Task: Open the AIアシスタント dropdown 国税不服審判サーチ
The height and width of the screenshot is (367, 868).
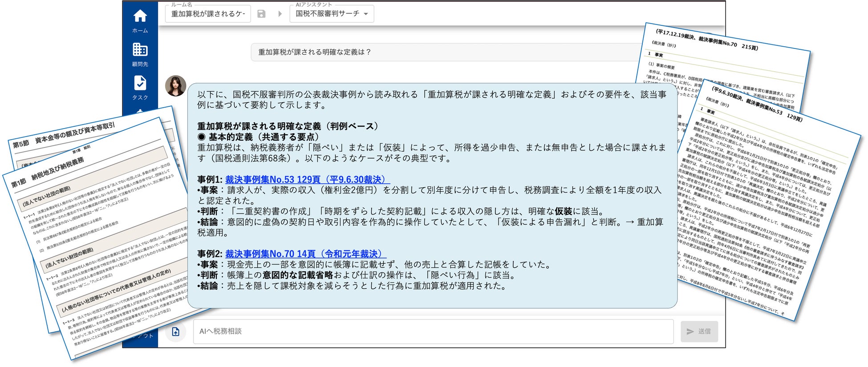Action: 332,14
